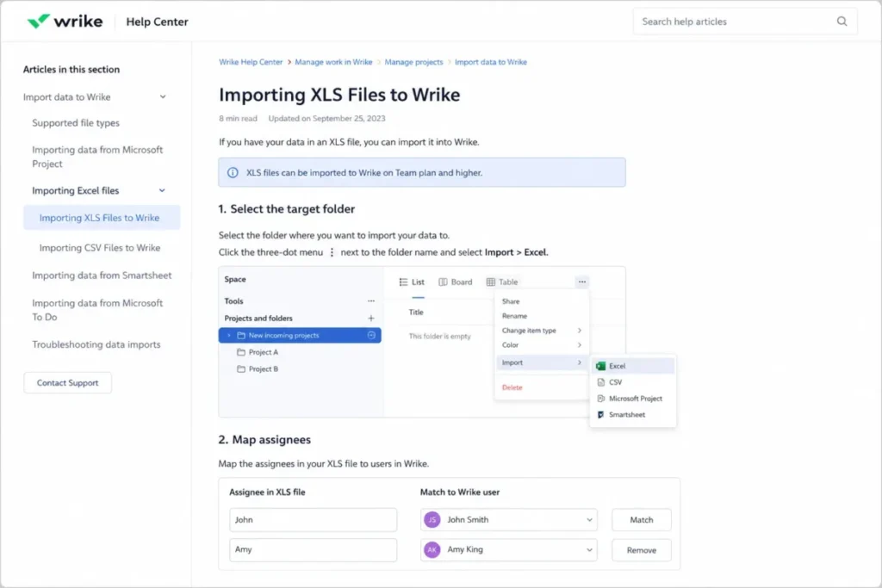The height and width of the screenshot is (588, 882).
Task: Click the Project B folder icon
Action: pos(241,369)
